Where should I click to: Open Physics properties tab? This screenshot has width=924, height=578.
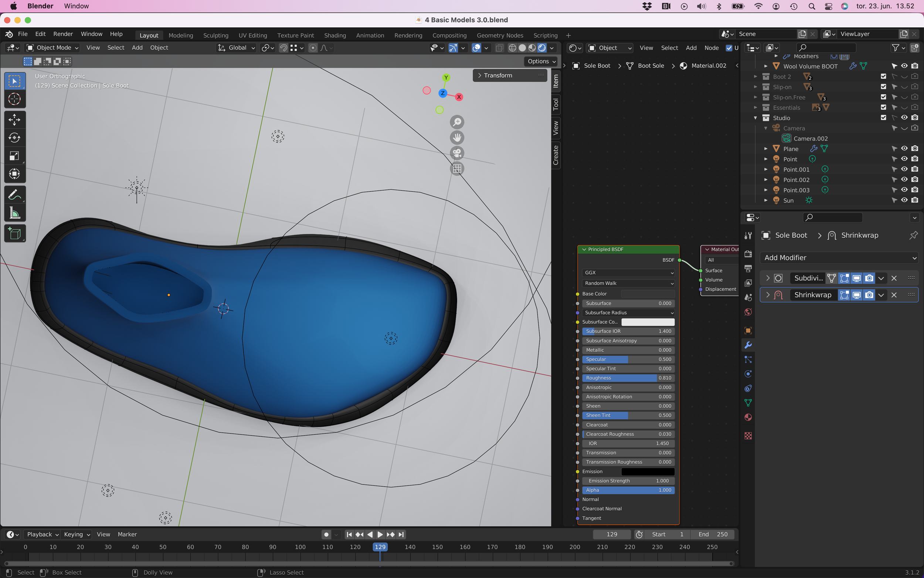pyautogui.click(x=748, y=374)
